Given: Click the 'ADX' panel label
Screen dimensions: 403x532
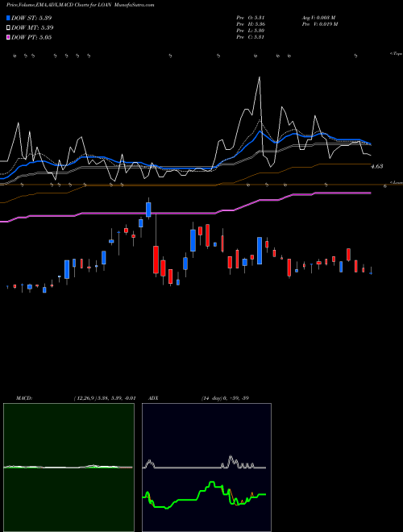Looking at the screenshot, I should coord(153,398).
